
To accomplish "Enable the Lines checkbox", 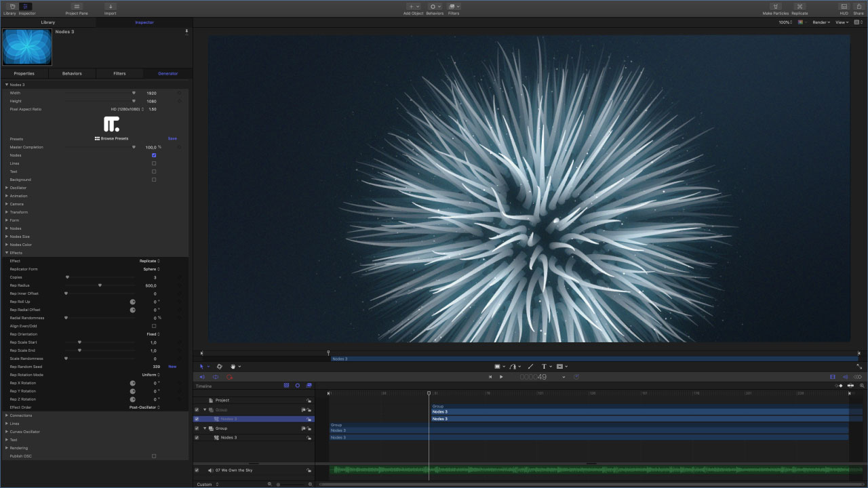I will [154, 163].
